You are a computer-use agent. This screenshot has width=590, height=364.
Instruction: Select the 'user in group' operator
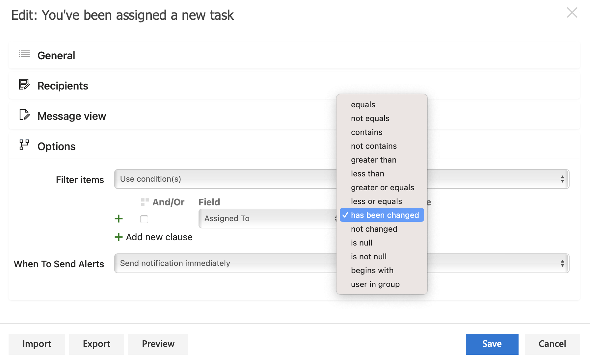tap(375, 284)
